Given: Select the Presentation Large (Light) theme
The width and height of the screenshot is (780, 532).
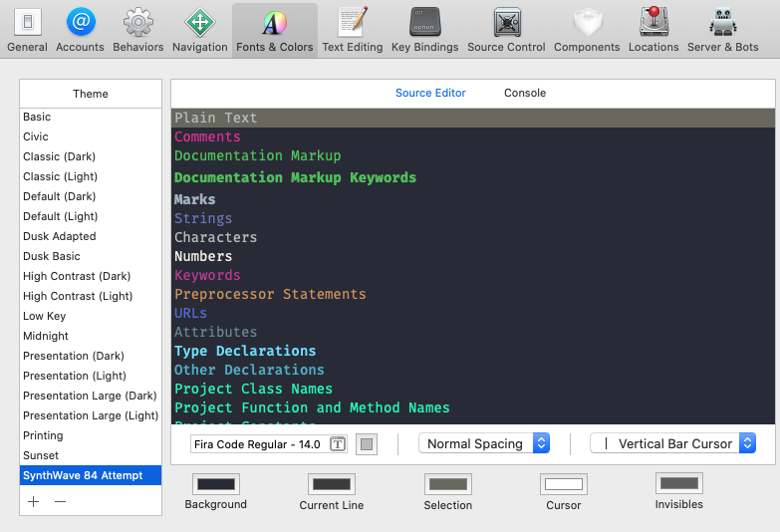Looking at the screenshot, I should 91,415.
